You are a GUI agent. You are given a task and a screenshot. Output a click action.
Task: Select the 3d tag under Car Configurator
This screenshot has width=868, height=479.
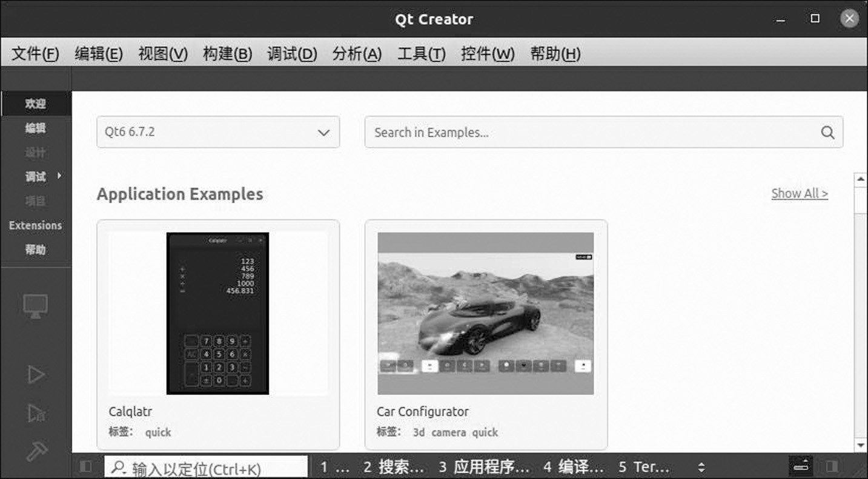[419, 432]
